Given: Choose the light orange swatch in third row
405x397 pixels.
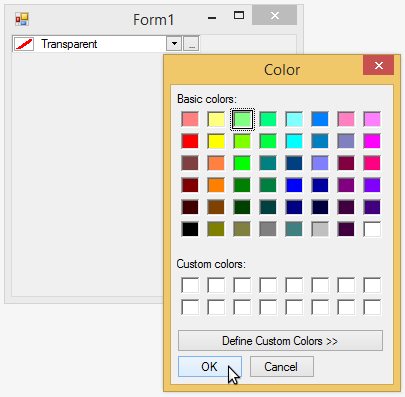Looking at the screenshot, I should coord(216,163).
